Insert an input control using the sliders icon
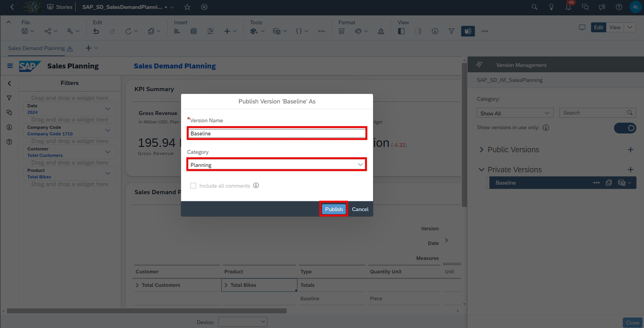Screen dimensions: 644x328 [x=210, y=31]
